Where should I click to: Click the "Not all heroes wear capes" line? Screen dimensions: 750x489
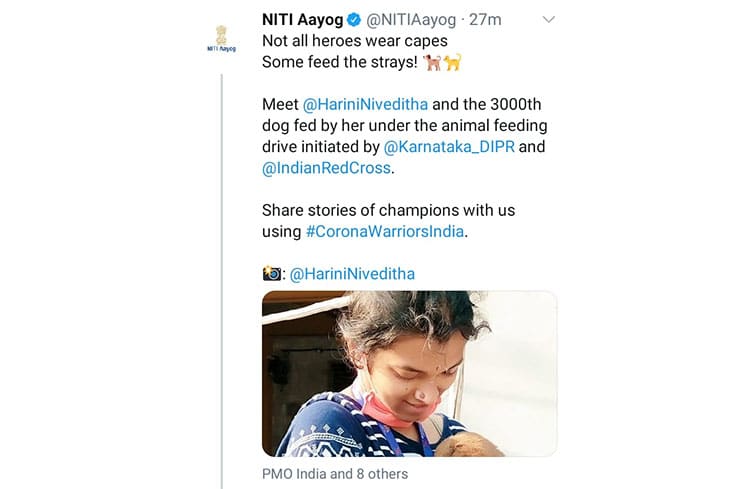tap(354, 41)
